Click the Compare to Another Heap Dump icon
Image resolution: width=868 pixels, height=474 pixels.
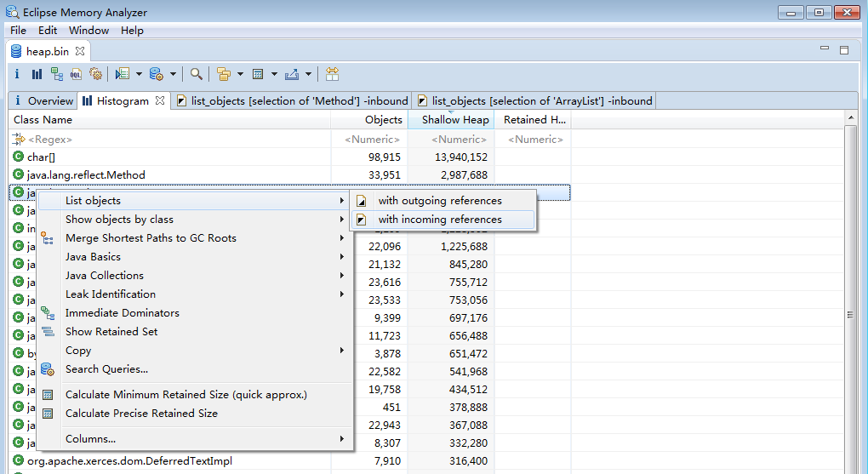(332, 74)
